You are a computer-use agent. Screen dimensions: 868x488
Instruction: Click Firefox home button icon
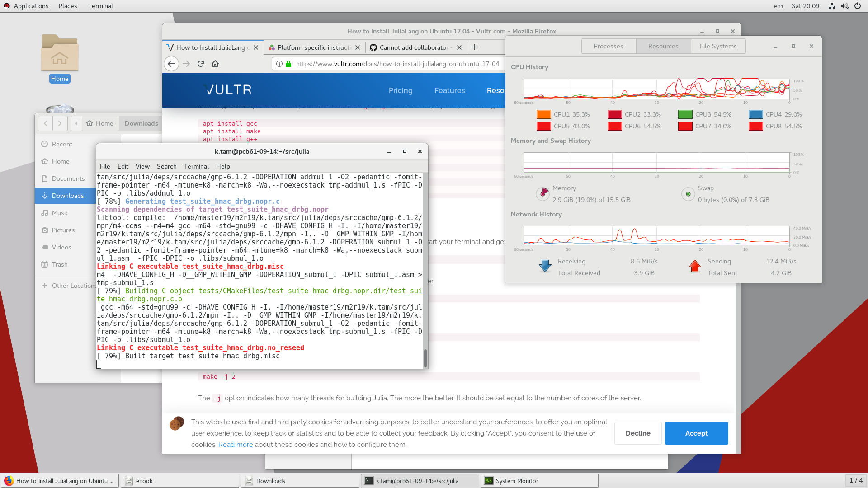coord(215,64)
